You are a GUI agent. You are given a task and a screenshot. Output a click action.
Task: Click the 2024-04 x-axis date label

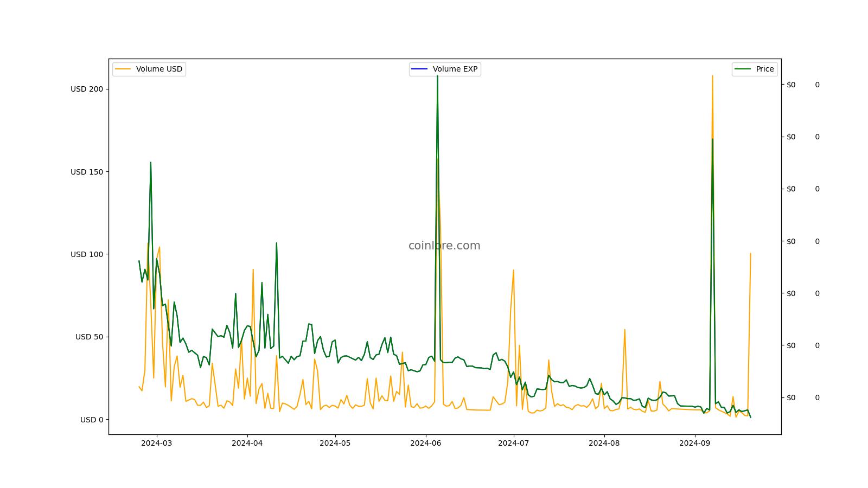click(x=247, y=442)
